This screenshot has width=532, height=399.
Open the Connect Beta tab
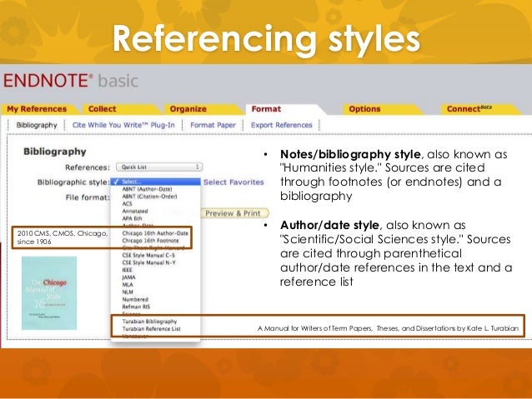click(469, 109)
